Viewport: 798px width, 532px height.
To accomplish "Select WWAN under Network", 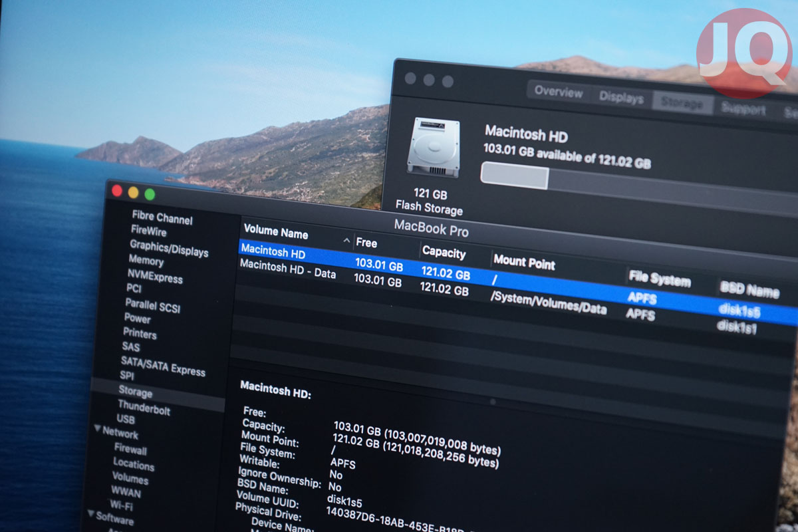I will pyautogui.click(x=126, y=492).
